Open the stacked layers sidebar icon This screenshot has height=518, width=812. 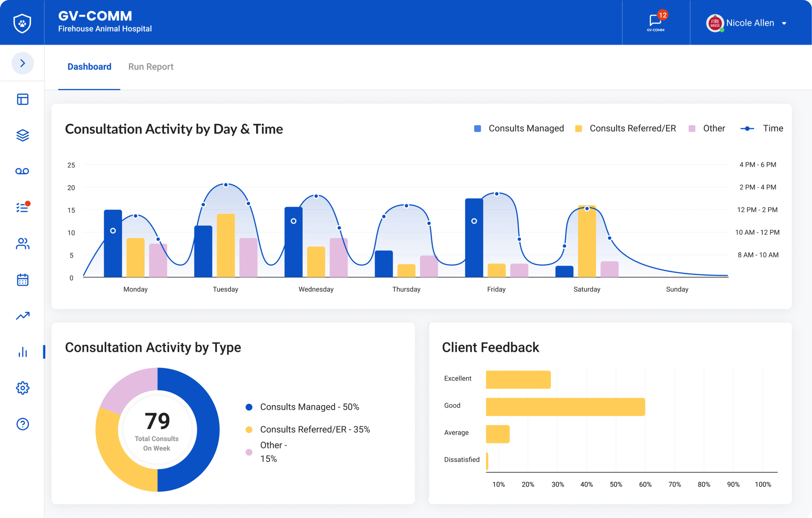tap(23, 135)
